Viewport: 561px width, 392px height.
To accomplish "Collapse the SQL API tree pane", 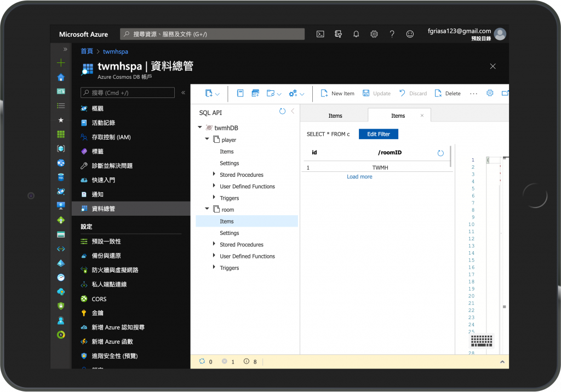I will pos(293,111).
